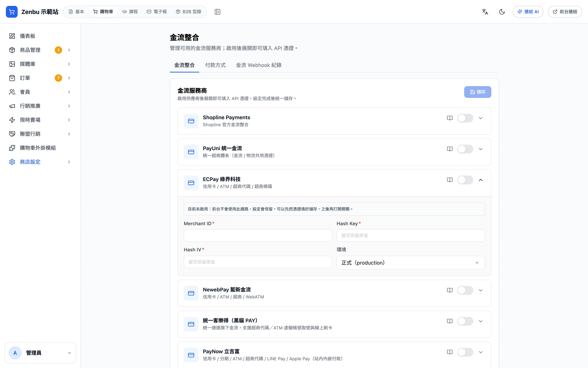Click the 儲存 save button
This screenshot has width=588, height=368.
click(x=477, y=92)
